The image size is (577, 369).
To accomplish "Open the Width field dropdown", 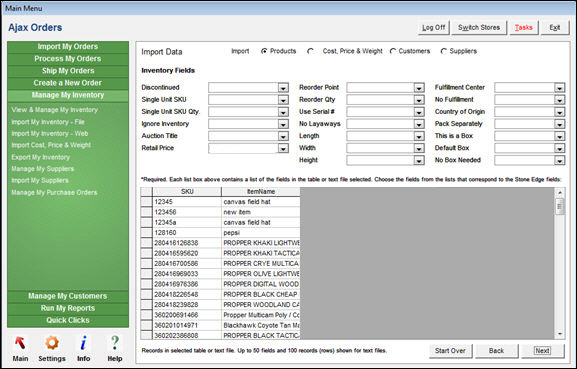I will point(419,148).
